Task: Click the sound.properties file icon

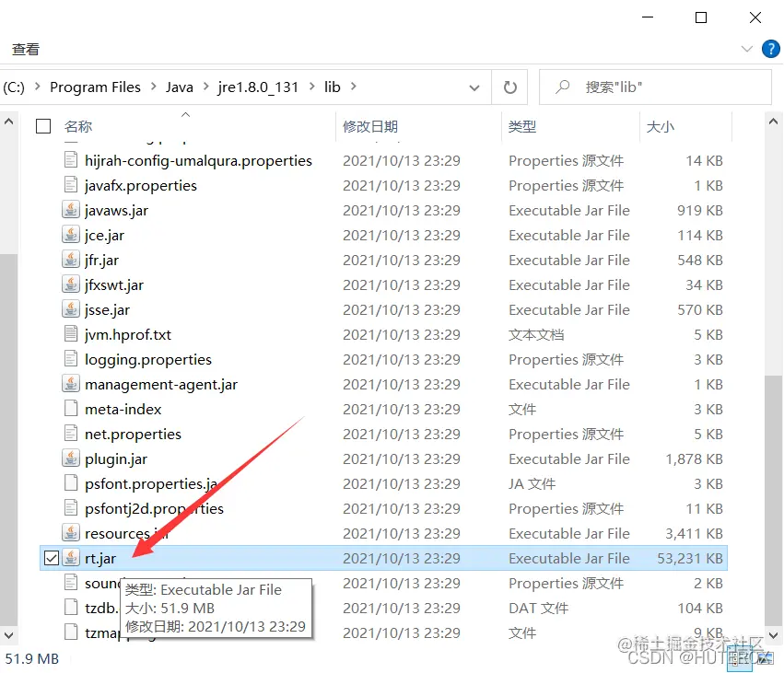Action: pos(71,583)
